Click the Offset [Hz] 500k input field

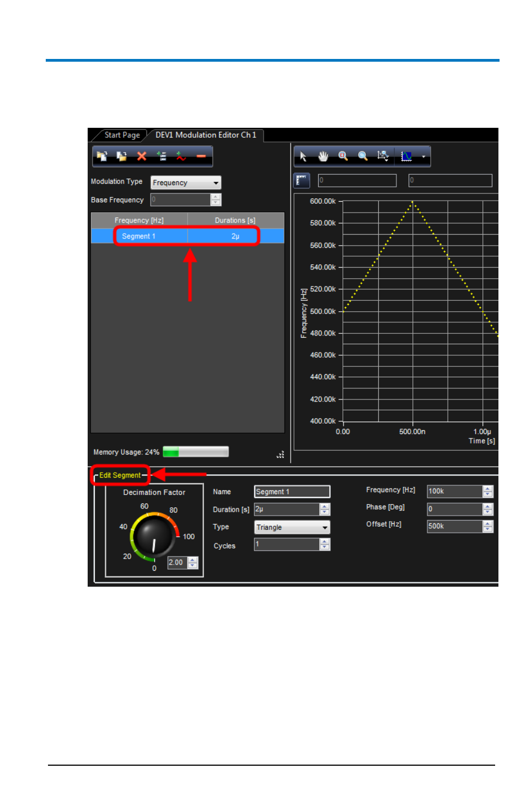tap(455, 526)
